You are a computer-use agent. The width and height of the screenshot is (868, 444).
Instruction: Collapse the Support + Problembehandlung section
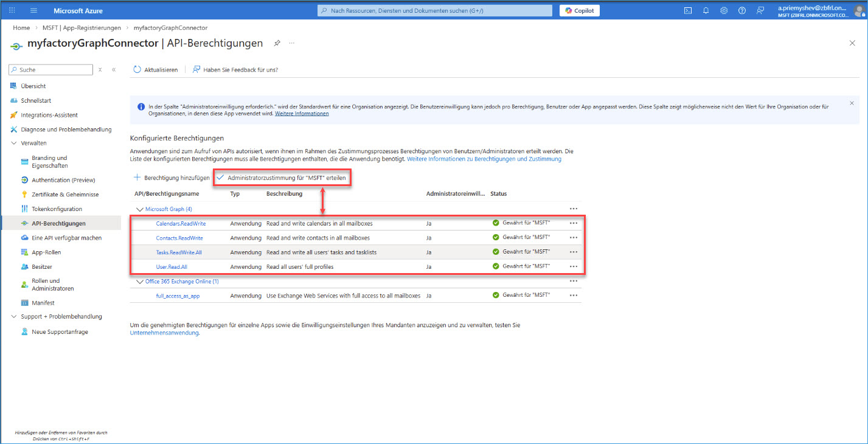[15, 317]
